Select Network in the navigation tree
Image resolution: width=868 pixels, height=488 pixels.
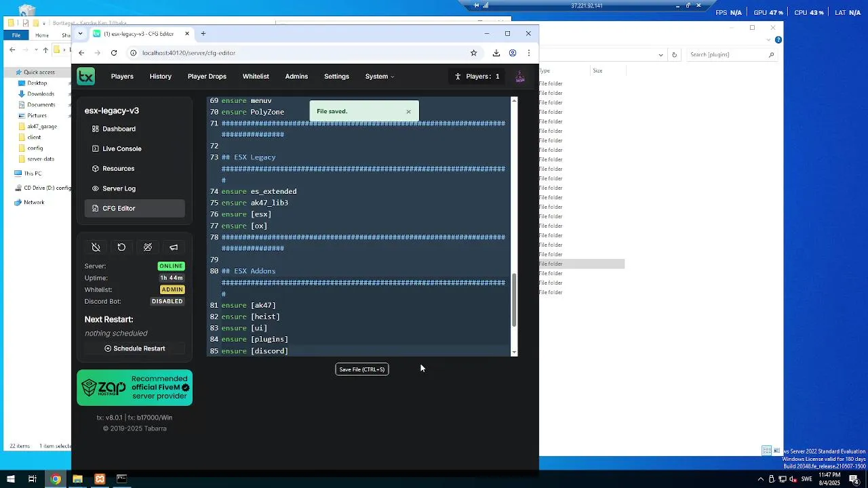(33, 203)
